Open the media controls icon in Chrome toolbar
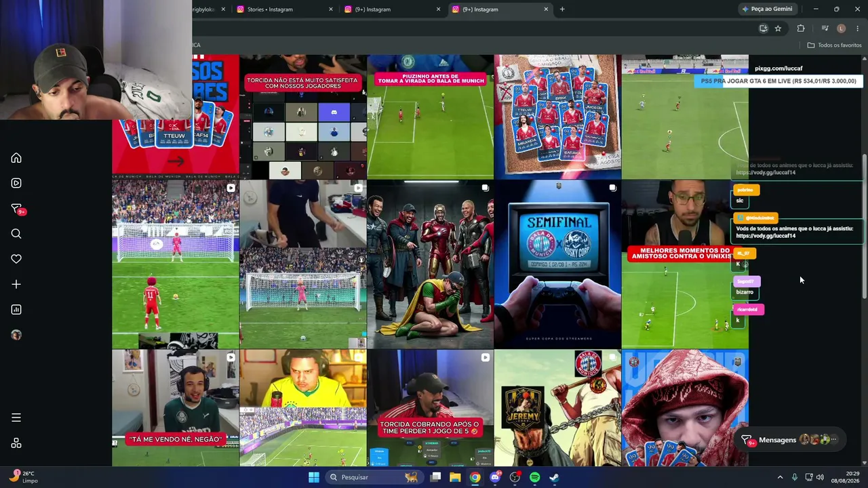This screenshot has width=868, height=488. coord(825,28)
